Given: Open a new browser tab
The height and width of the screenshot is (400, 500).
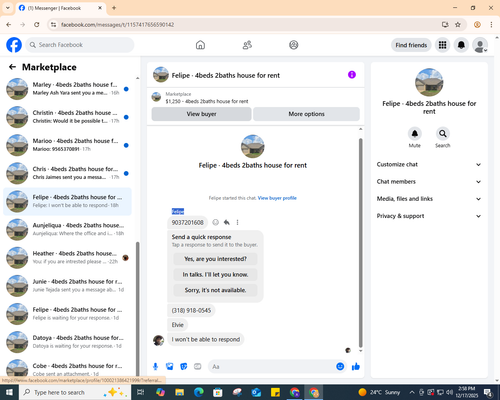Looking at the screenshot, I should pyautogui.click(x=114, y=8).
